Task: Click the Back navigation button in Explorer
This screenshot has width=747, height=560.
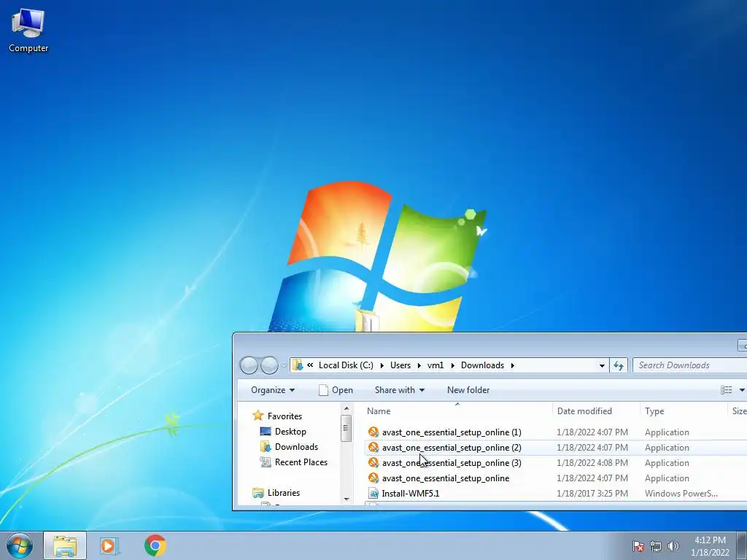Action: click(x=249, y=365)
